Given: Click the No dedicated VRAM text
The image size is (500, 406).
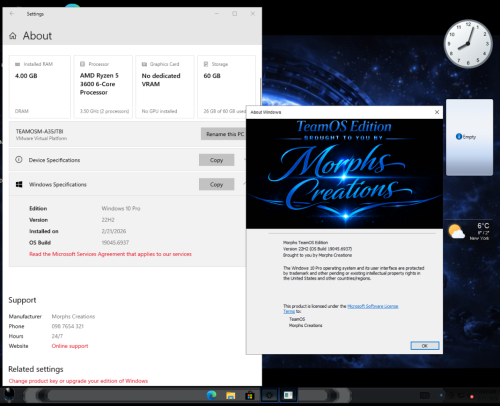Looking at the screenshot, I should (x=161, y=80).
